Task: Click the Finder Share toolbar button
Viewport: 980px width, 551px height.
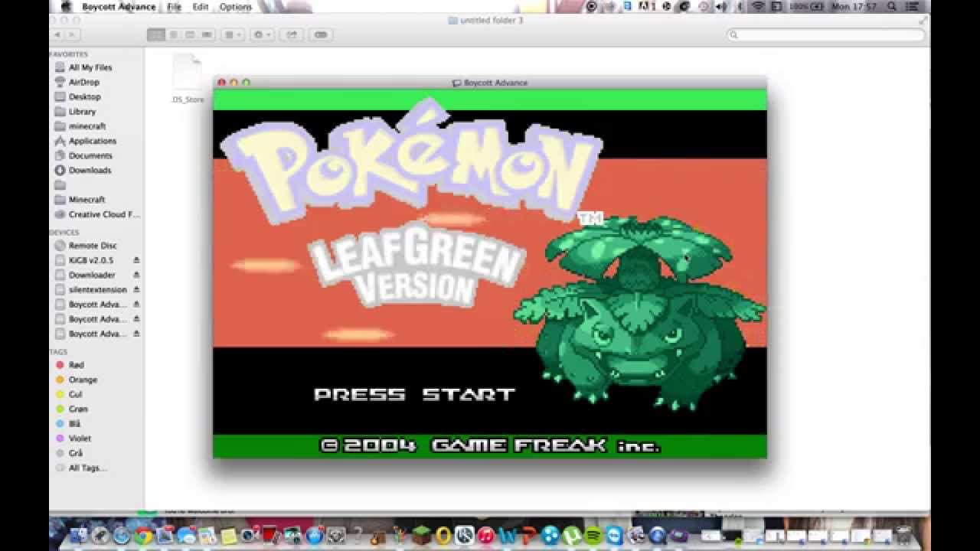Action: pyautogui.click(x=291, y=34)
